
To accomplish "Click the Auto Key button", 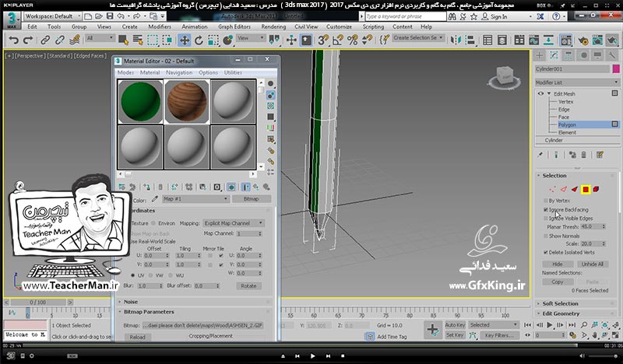I will pos(455,324).
